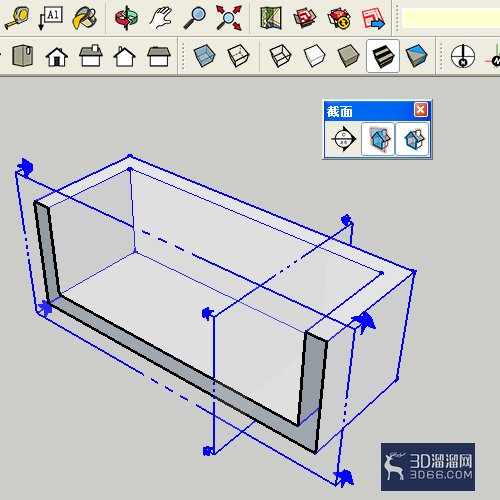Select the plain white house outline view
Image resolution: width=500 pixels, height=500 pixels.
click(x=124, y=57)
